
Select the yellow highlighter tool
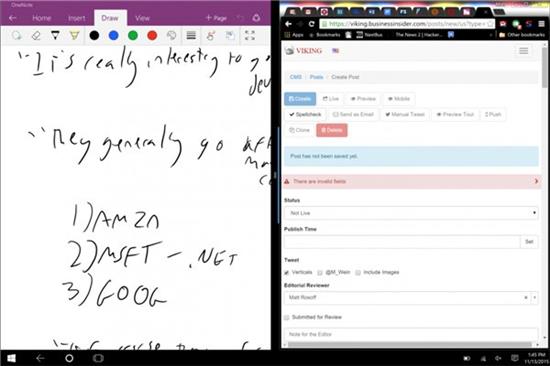(74, 35)
